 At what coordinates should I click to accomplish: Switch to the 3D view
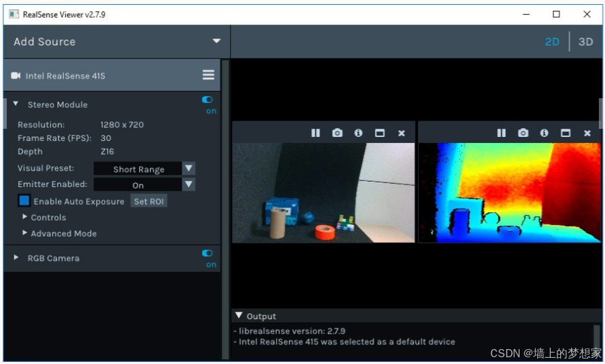click(586, 41)
